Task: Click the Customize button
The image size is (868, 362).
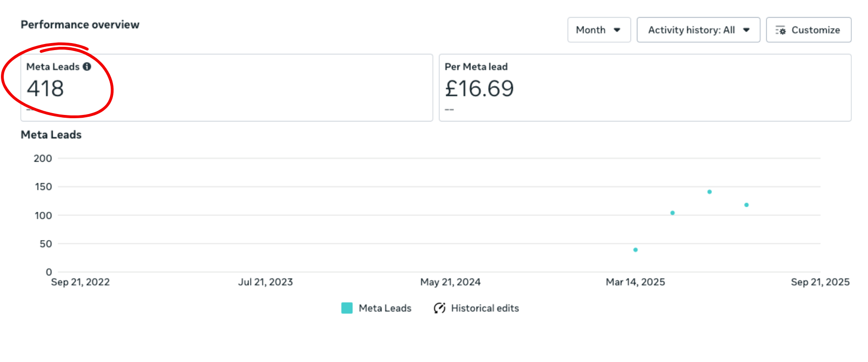Action: point(809,30)
